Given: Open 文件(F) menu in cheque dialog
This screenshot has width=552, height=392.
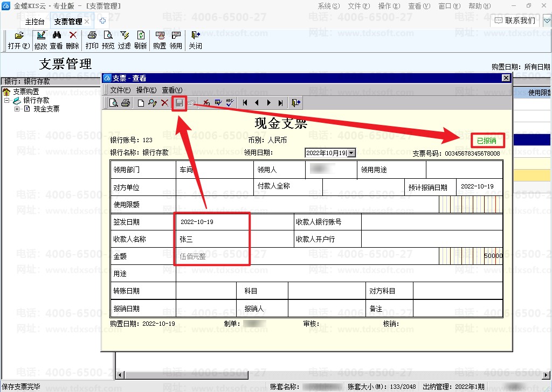Looking at the screenshot, I should 120,90.
